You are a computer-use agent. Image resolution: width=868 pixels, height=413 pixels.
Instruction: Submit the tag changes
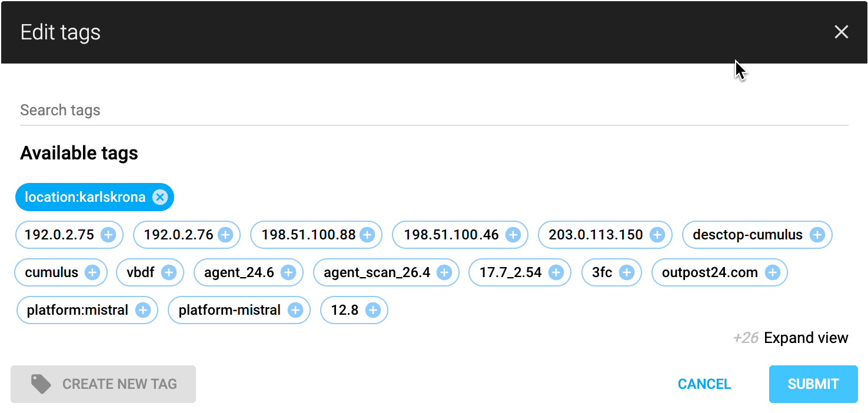(x=813, y=384)
